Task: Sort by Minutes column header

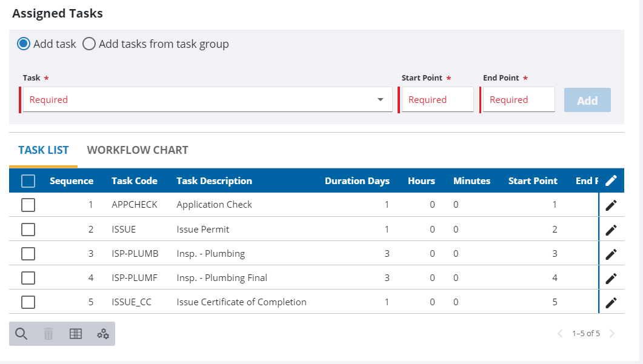Action: (471, 180)
